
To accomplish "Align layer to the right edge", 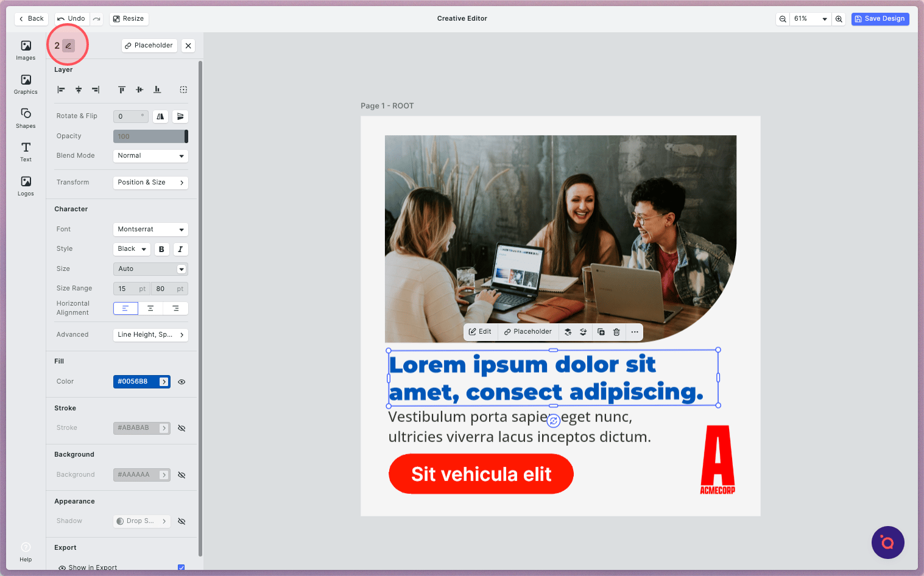I will [x=96, y=90].
